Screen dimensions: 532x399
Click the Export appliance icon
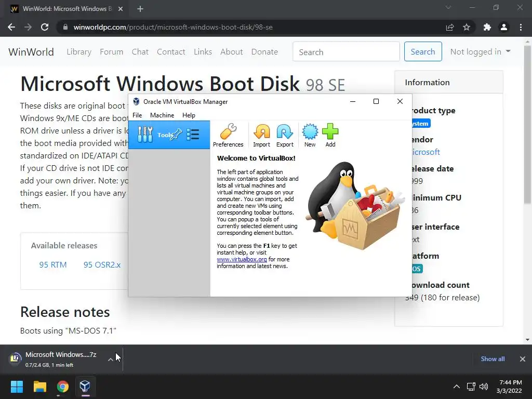[285, 135]
